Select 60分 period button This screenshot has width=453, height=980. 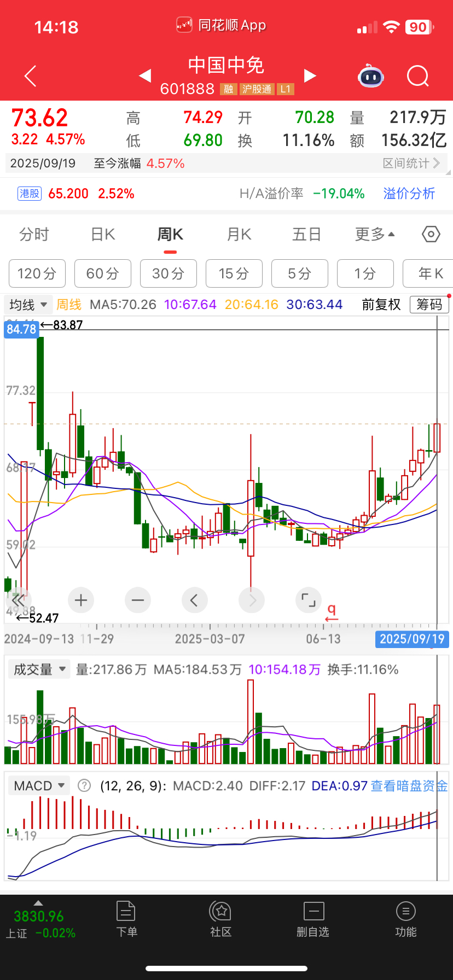coord(103,273)
